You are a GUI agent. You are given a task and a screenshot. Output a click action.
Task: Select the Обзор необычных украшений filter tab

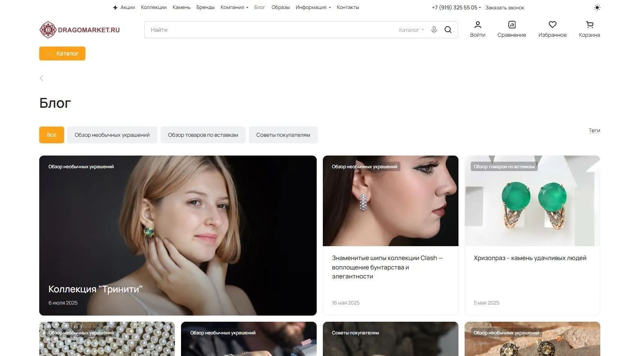click(x=112, y=135)
